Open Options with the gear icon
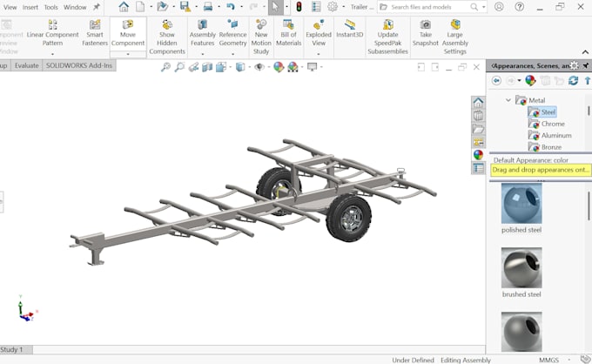 [333, 6]
